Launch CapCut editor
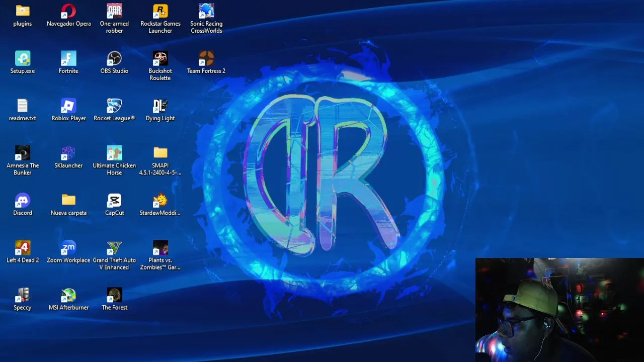Image resolution: width=644 pixels, height=362 pixels. pyautogui.click(x=114, y=200)
